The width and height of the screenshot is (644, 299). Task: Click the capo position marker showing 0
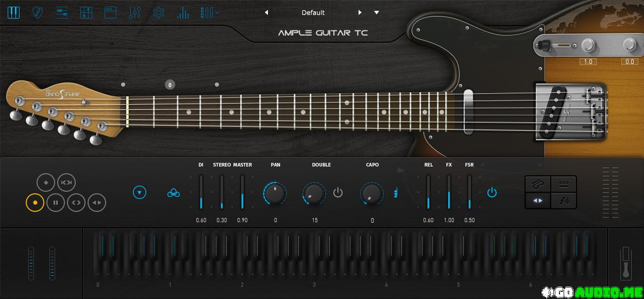click(170, 85)
